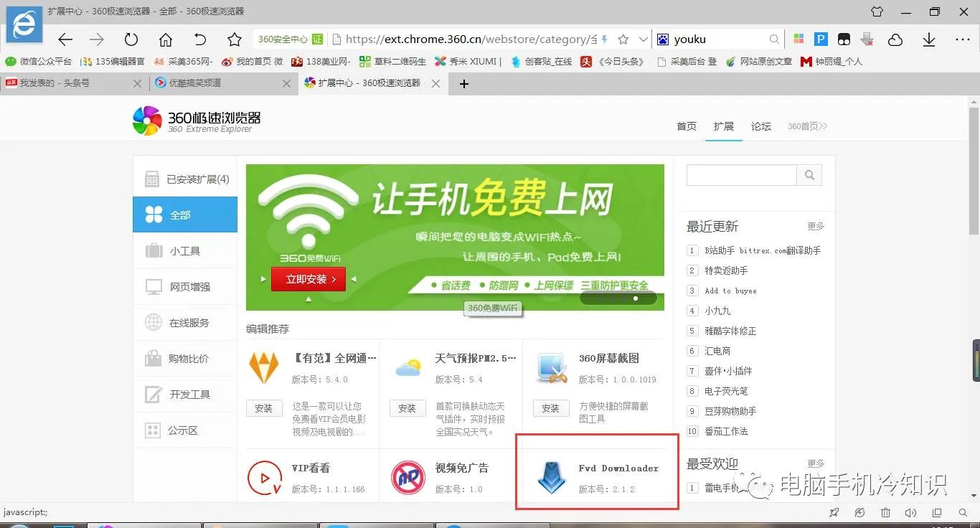Click 立即安装 on the 360免费WiFi banner
Viewport: 980px width, 528px height.
tap(308, 279)
